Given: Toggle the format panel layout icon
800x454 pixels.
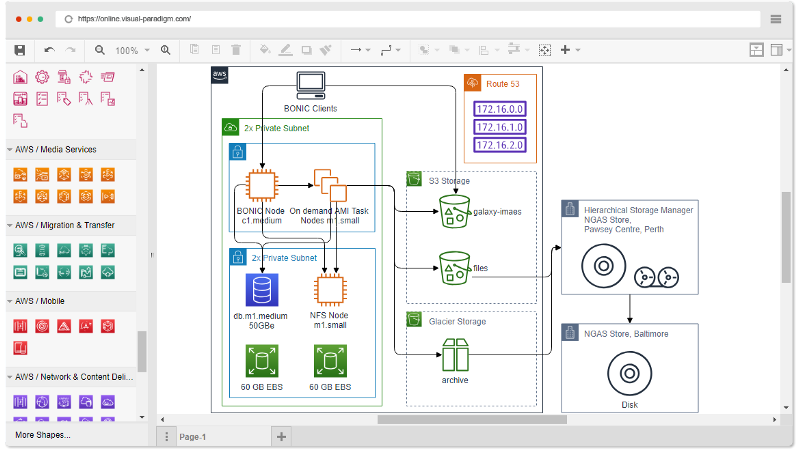Looking at the screenshot, I should tap(755, 50).
